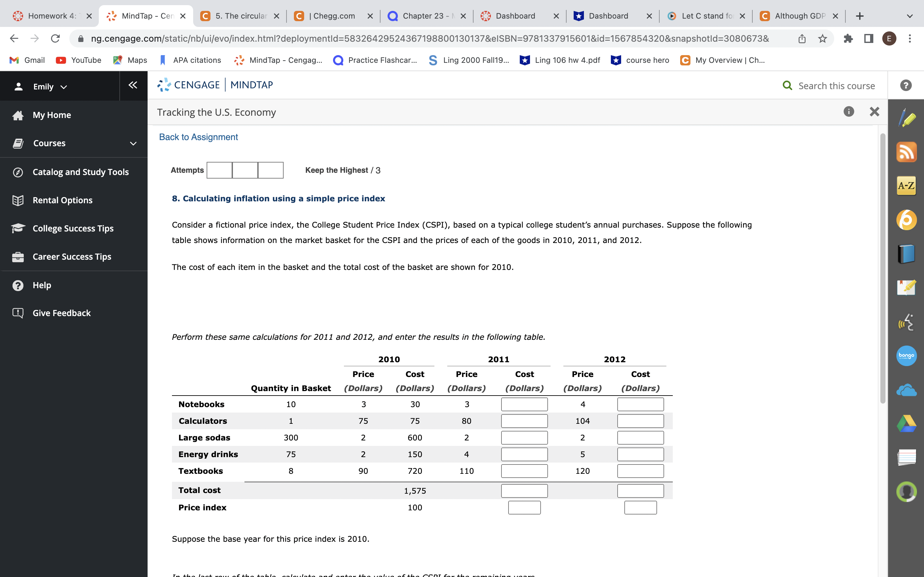Enter the 2011 Notebooks cost field
Viewport: 924px width, 577px height.
(524, 404)
